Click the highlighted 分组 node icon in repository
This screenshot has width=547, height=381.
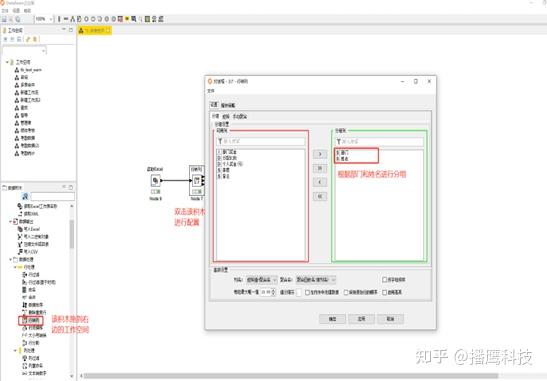(x=24, y=320)
